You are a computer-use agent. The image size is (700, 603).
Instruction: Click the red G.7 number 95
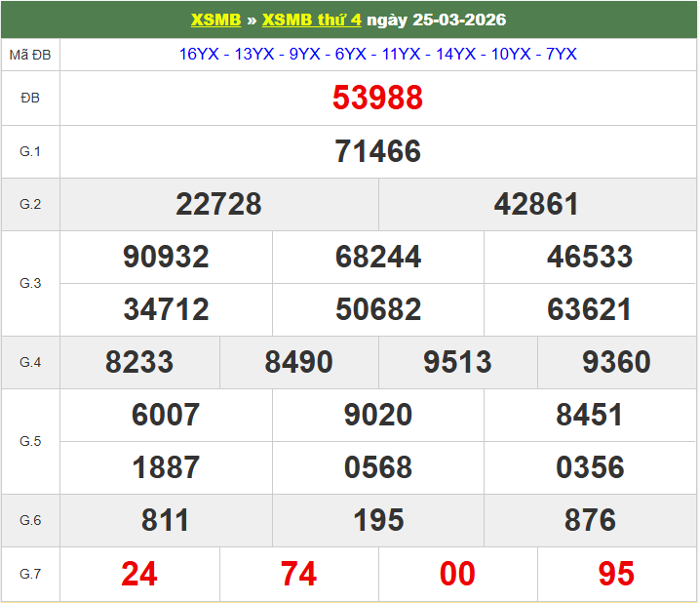pyautogui.click(x=616, y=574)
